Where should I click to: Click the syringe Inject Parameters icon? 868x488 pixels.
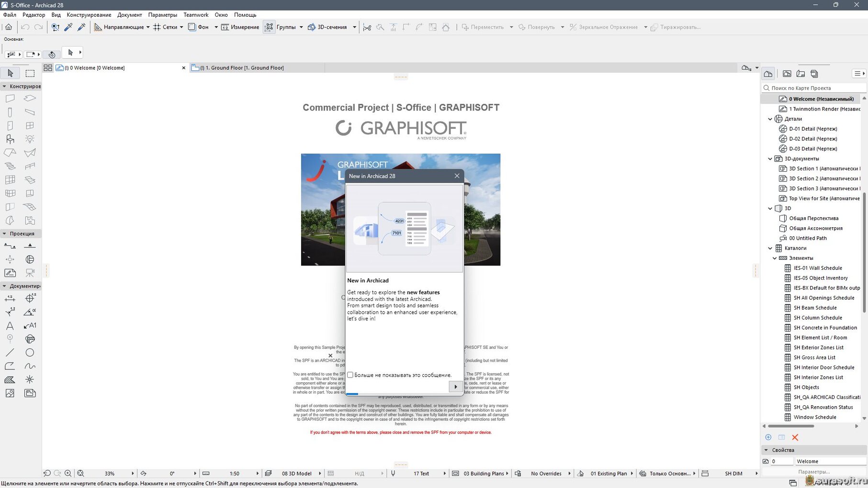tap(81, 27)
